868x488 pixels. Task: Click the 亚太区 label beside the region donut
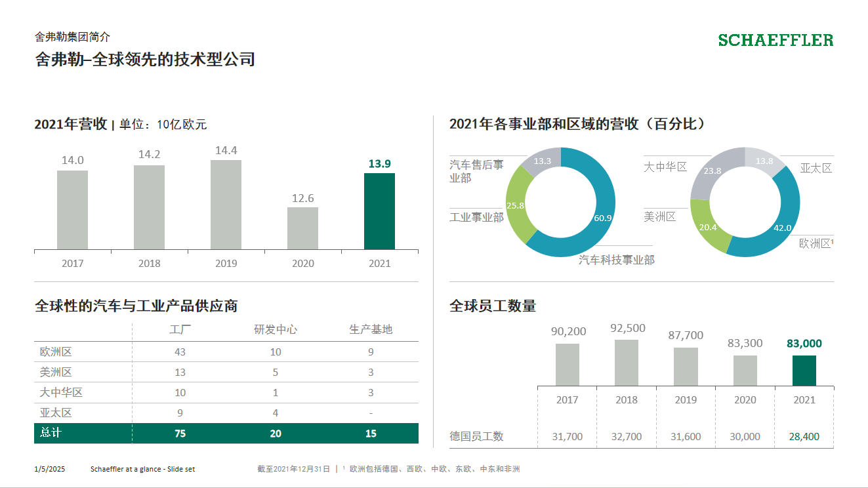pyautogui.click(x=816, y=168)
